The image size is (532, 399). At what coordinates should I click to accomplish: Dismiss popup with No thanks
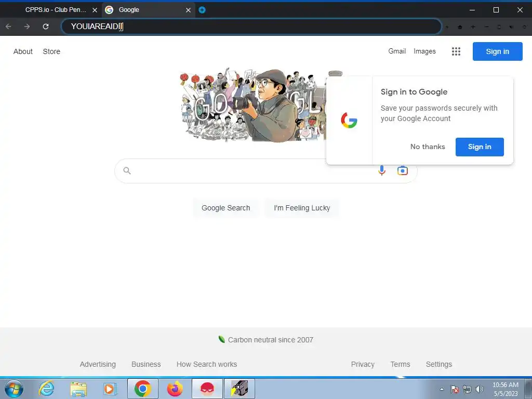tap(428, 147)
